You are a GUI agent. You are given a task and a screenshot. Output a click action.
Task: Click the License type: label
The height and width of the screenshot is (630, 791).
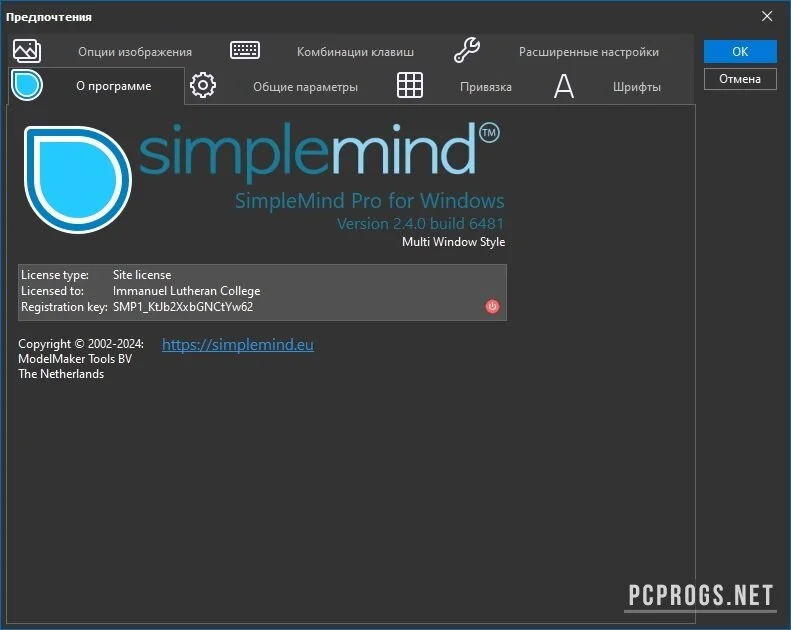(x=54, y=275)
